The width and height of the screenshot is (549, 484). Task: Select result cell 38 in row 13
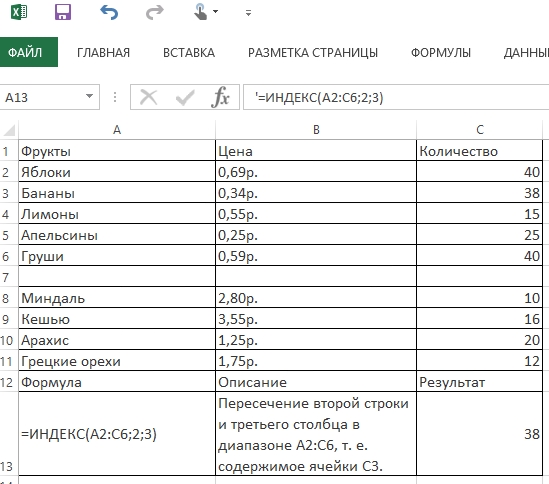point(480,434)
